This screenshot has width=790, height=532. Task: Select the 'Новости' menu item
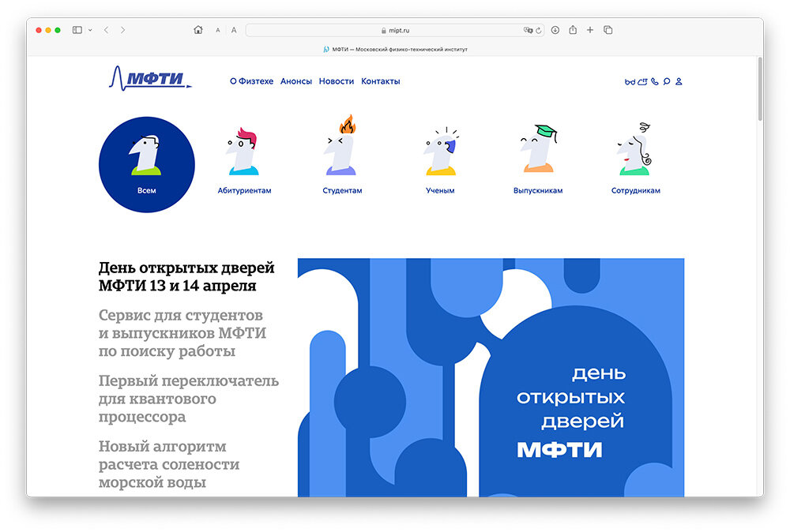(x=335, y=81)
